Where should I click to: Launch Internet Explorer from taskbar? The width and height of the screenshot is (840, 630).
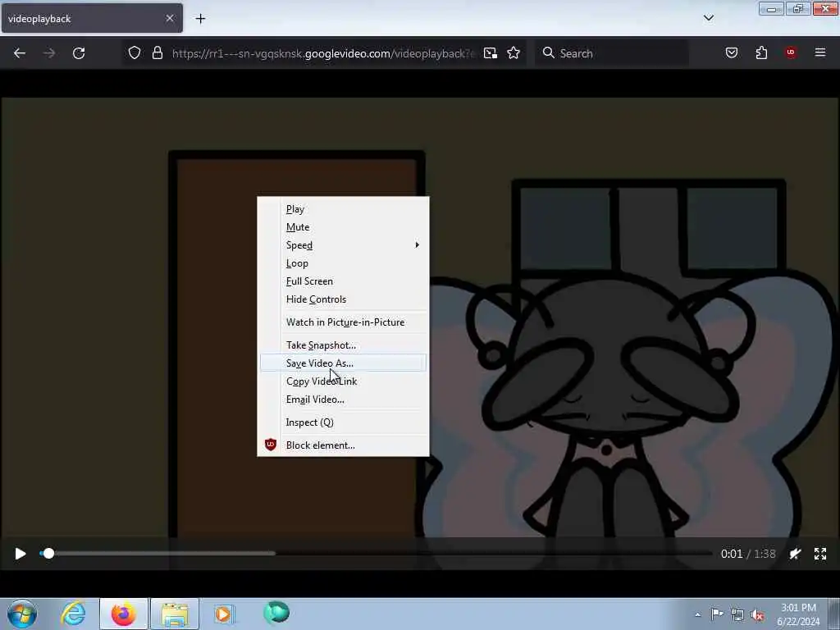[73, 614]
